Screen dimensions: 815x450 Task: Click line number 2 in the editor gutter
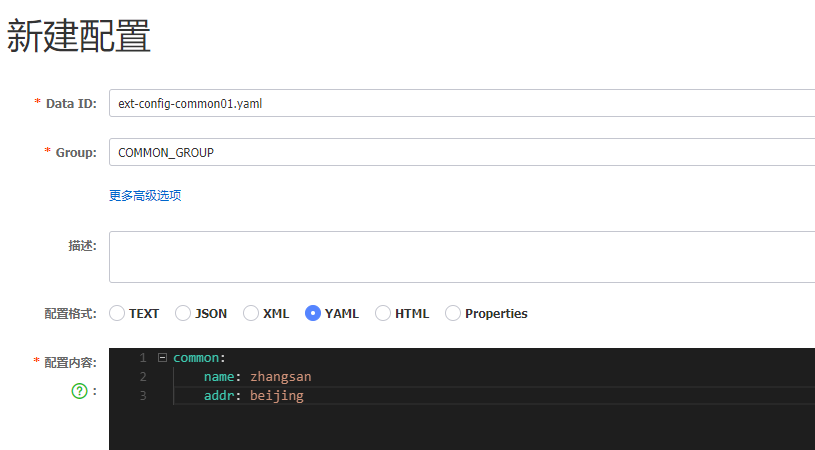pyautogui.click(x=143, y=377)
